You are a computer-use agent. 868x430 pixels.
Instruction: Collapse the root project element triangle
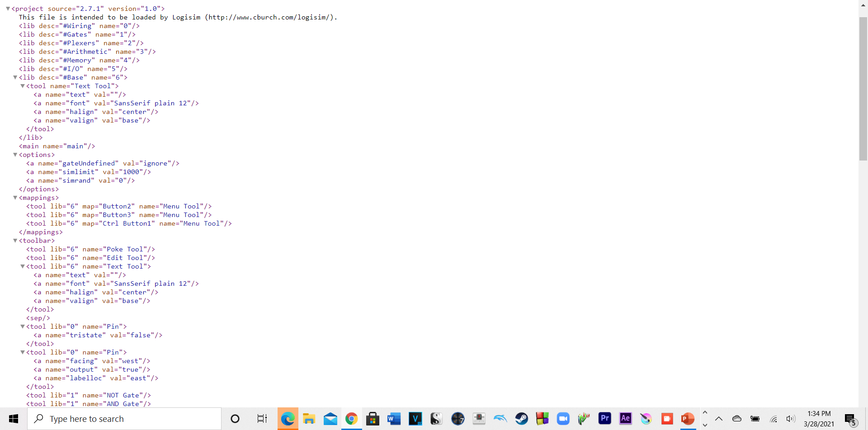point(8,9)
